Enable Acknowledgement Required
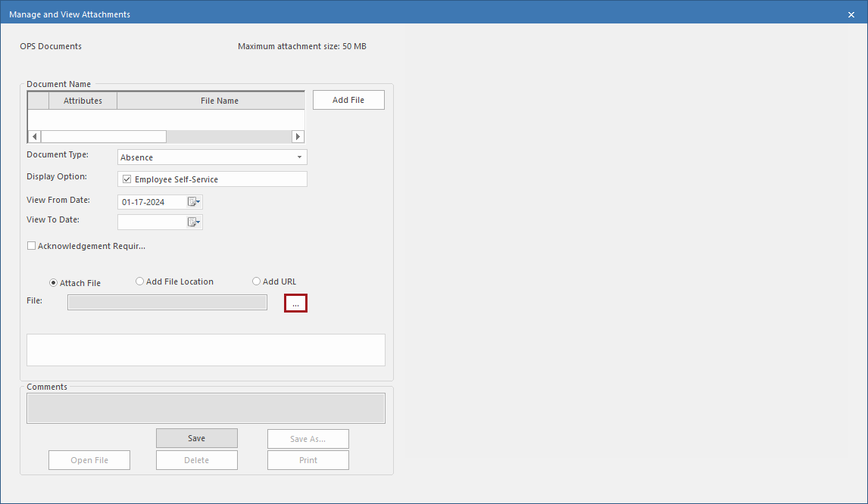 point(31,245)
